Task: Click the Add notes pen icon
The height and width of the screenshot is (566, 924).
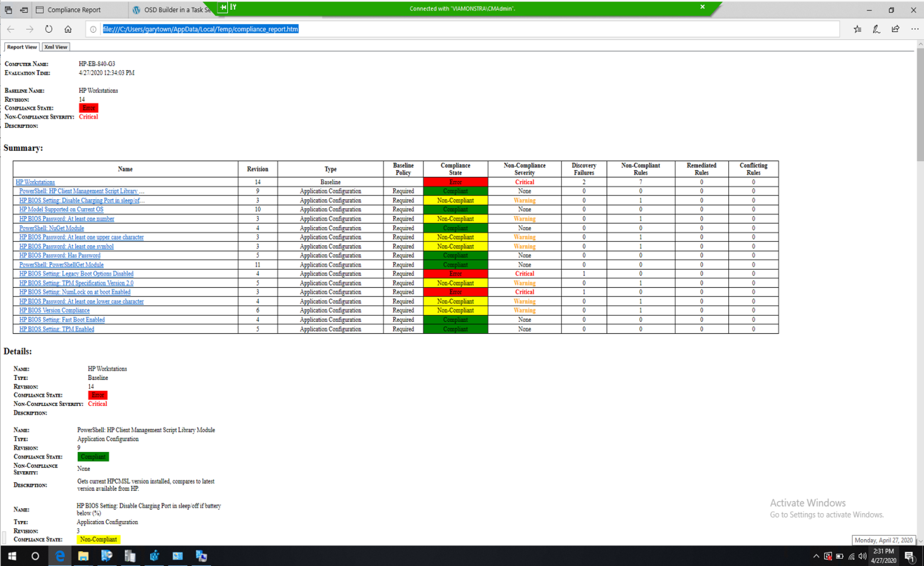Action: coord(876,29)
